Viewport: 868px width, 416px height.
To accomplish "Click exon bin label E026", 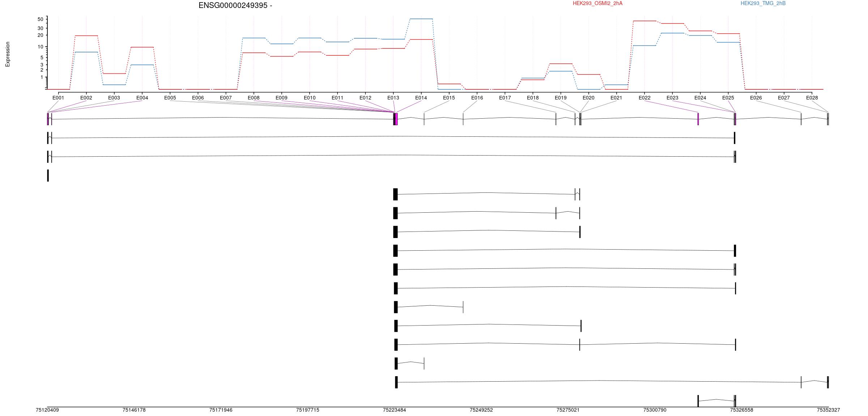I will (x=756, y=98).
